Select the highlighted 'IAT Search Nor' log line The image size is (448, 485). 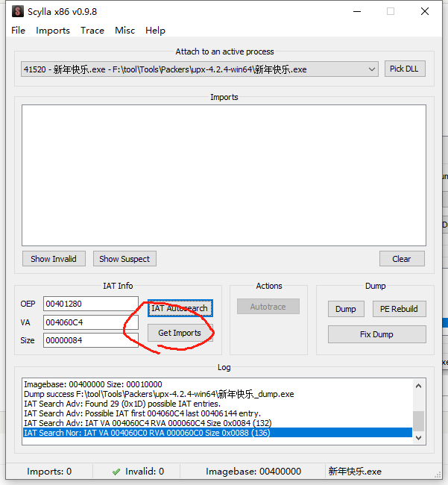pyautogui.click(x=218, y=433)
